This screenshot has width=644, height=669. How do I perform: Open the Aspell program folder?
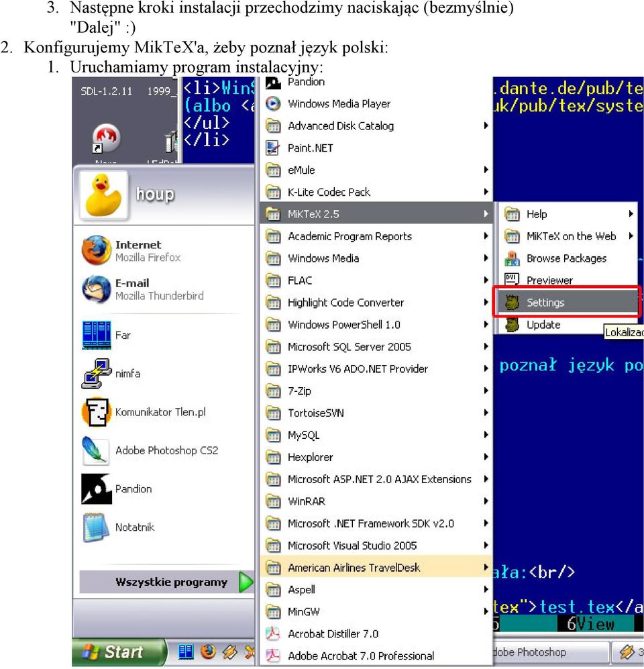[375, 590]
